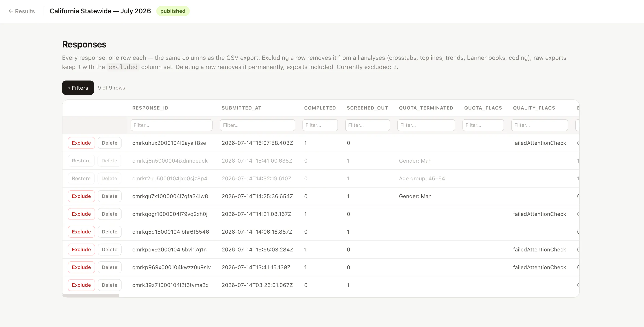Restore response cmrktj6n5000004jxdnnoeuek
Viewport: 644px width, 327px height.
81,161
